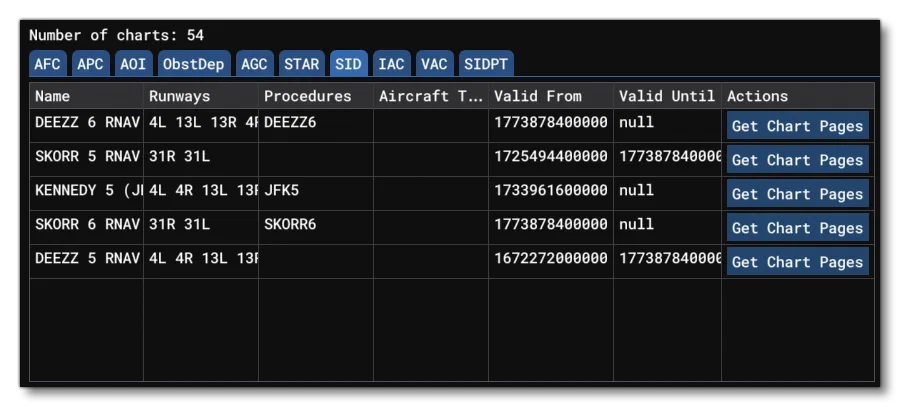Get Chart Pages for DEEZZ 6 RNAV

[x=797, y=126]
